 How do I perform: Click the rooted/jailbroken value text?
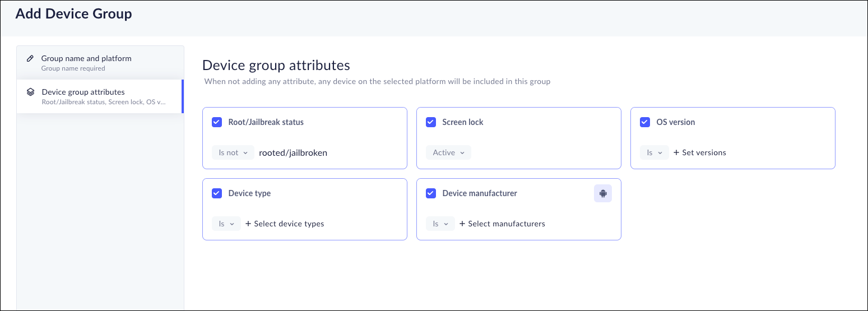pos(293,152)
